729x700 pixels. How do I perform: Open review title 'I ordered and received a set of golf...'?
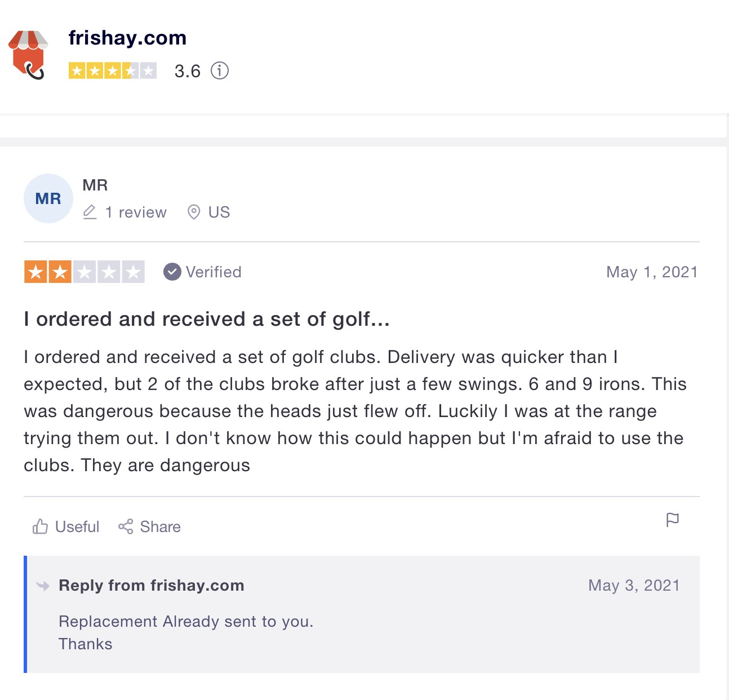[x=207, y=319]
